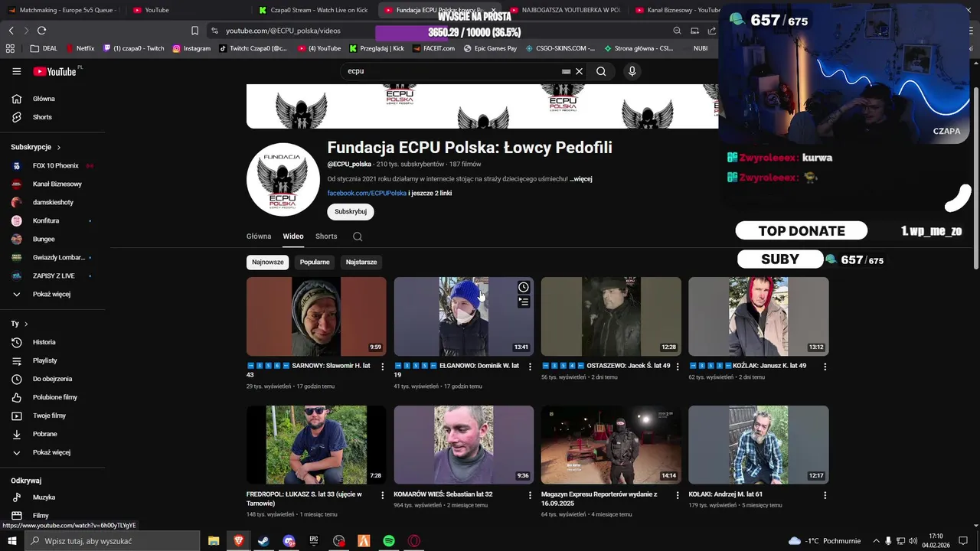Image resolution: width=980 pixels, height=551 pixels.
Task: Select the Popularne sort chip
Action: pyautogui.click(x=315, y=262)
